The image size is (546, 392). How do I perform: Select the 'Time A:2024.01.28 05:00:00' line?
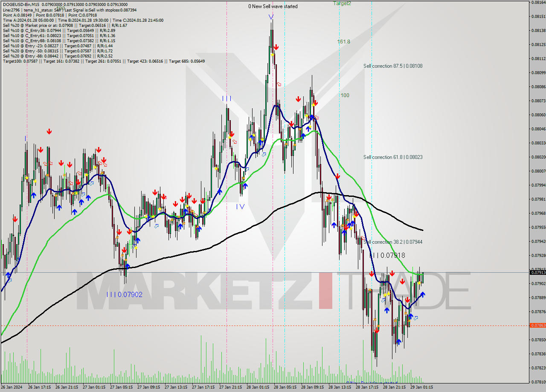pos(83,20)
